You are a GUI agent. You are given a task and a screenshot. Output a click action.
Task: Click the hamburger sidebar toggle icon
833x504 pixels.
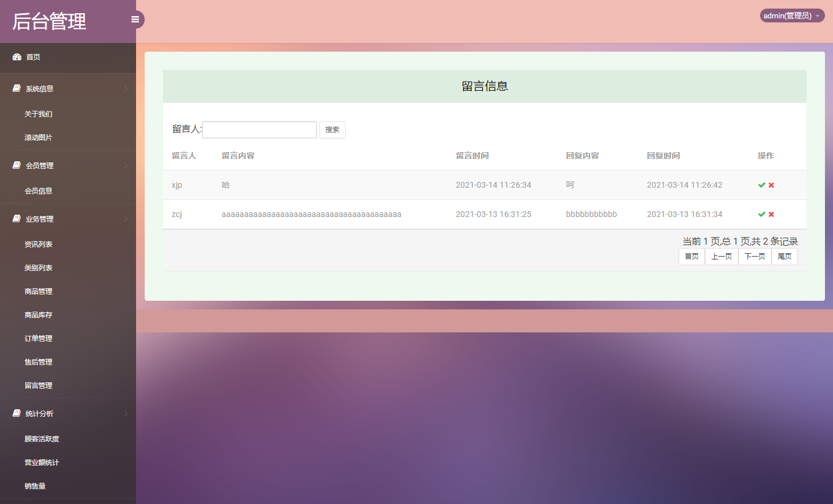coord(135,19)
